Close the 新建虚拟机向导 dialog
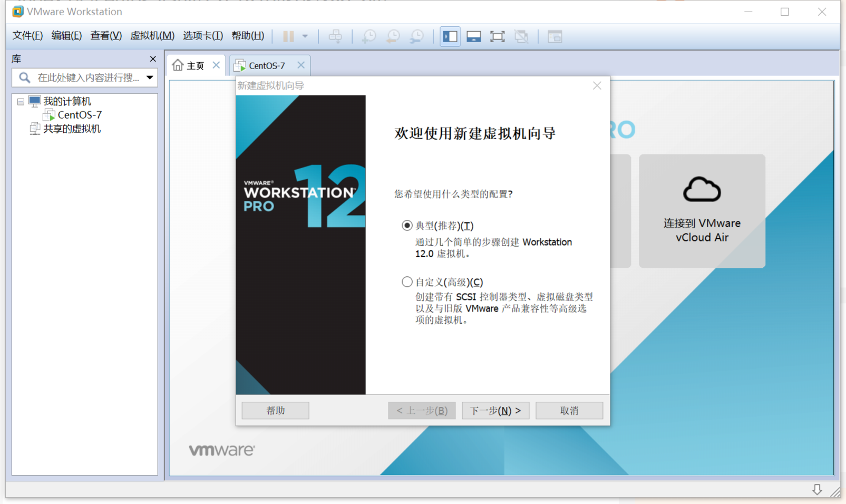This screenshot has width=846, height=504. [x=597, y=85]
